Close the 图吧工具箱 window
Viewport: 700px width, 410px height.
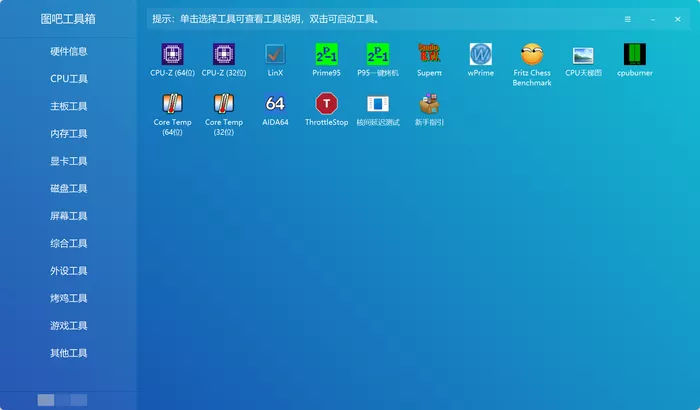tap(678, 19)
